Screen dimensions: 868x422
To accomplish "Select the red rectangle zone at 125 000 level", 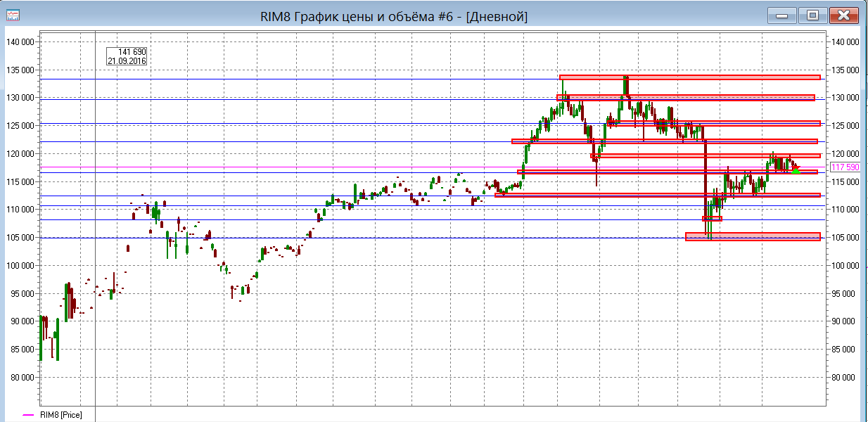I will (x=715, y=123).
